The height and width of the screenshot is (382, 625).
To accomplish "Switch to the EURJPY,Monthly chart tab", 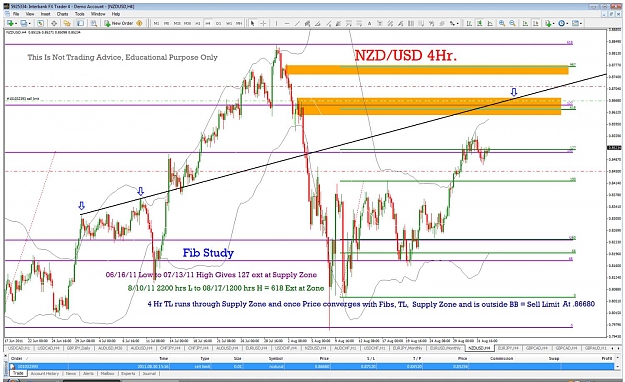I will 407,348.
